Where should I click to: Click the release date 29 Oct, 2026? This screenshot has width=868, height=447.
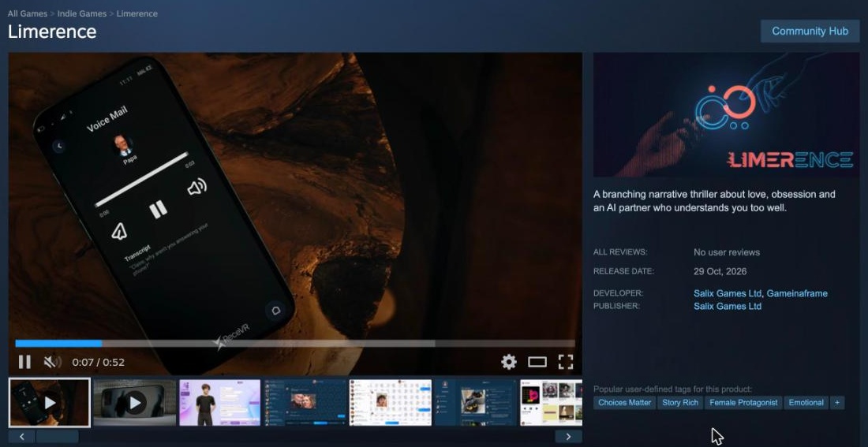pos(720,271)
